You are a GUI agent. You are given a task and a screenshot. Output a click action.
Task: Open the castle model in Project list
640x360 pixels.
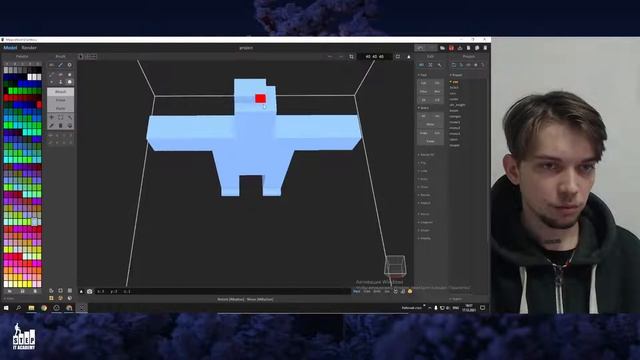pos(454,99)
